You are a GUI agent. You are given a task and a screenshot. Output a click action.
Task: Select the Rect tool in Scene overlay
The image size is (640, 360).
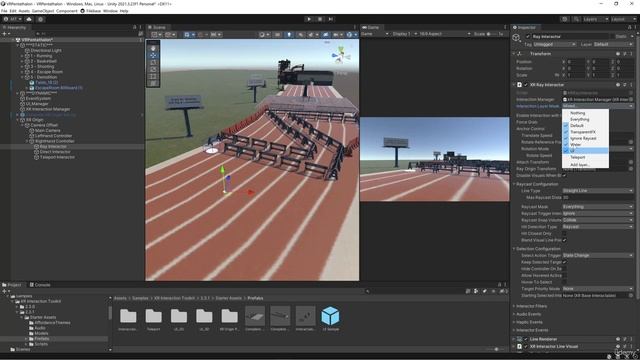[153, 76]
